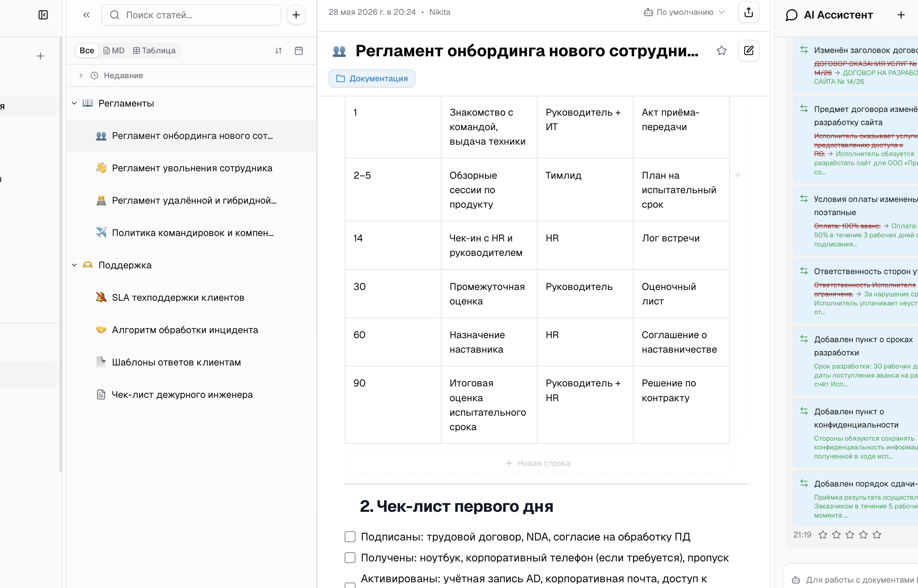918x588 pixels.
Task: Open Регламент удалённой и гибридной article
Action: point(191,201)
